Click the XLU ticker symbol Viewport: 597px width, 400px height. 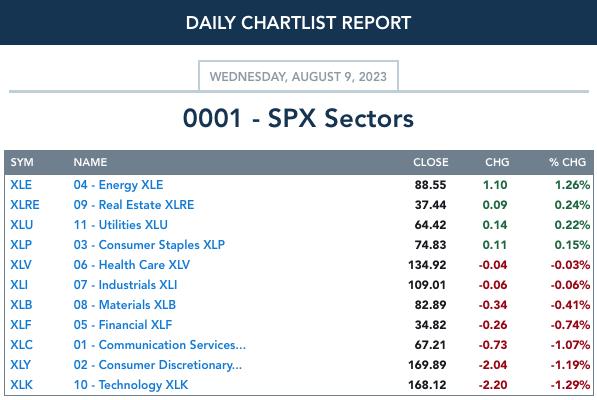22,225
